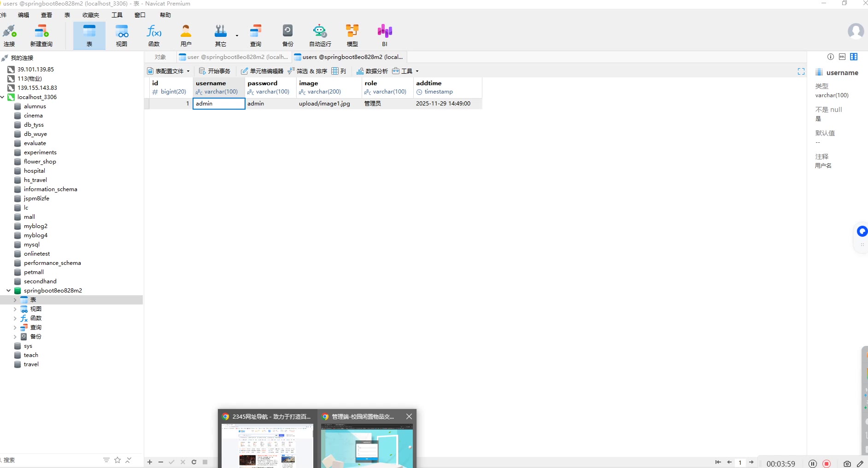The height and width of the screenshot is (468, 868).
Task: Open the Window (窗口) menu
Action: click(x=140, y=15)
